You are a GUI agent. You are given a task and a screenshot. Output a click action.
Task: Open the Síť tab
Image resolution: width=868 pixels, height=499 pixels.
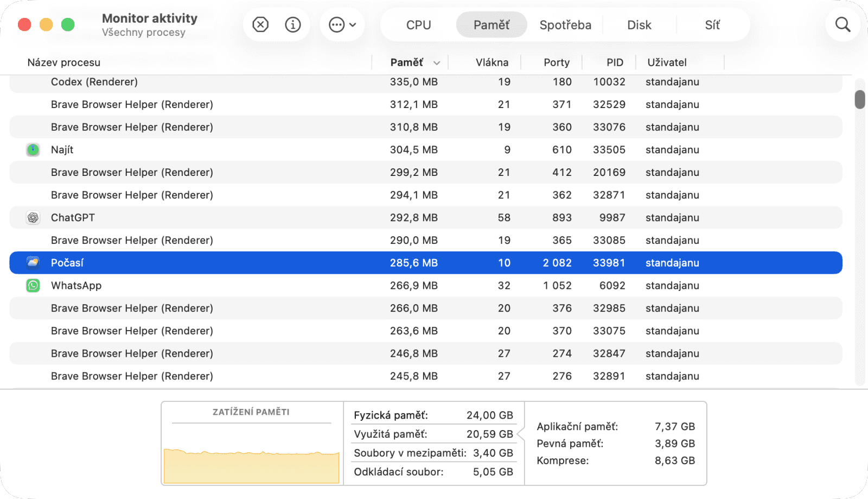tap(712, 25)
